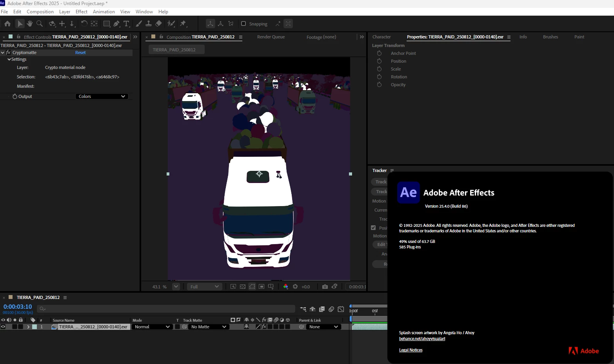The image size is (614, 364).
Task: Select the Rotation tool
Action: click(x=84, y=24)
